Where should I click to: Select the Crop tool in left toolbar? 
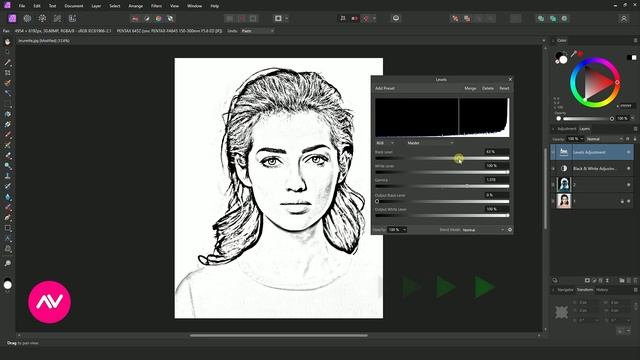[7, 73]
